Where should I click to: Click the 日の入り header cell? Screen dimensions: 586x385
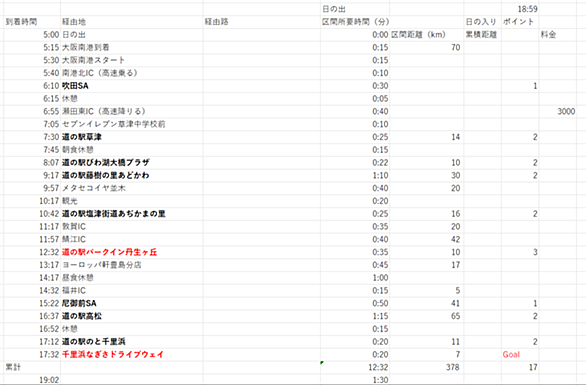482,22
